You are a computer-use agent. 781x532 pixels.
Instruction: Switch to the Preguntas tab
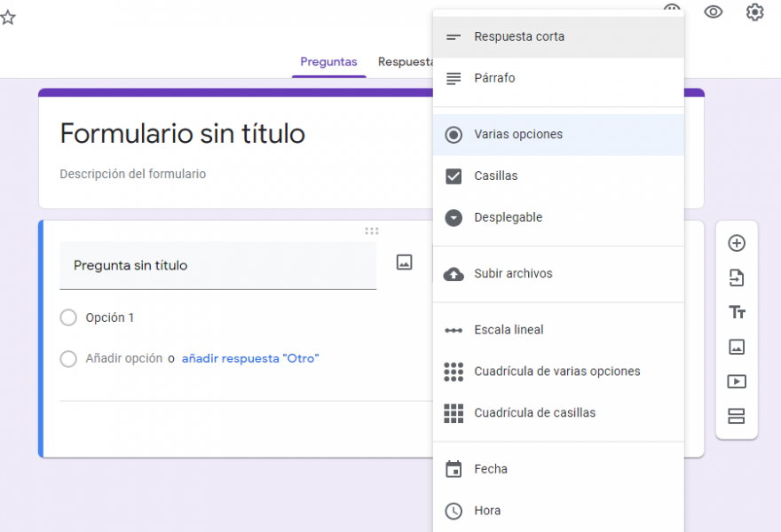tap(328, 62)
